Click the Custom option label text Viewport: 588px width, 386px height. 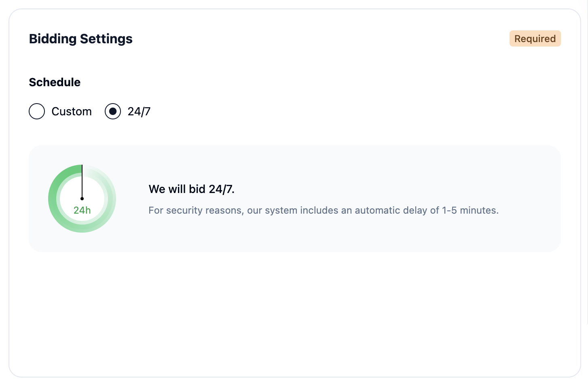coord(71,111)
